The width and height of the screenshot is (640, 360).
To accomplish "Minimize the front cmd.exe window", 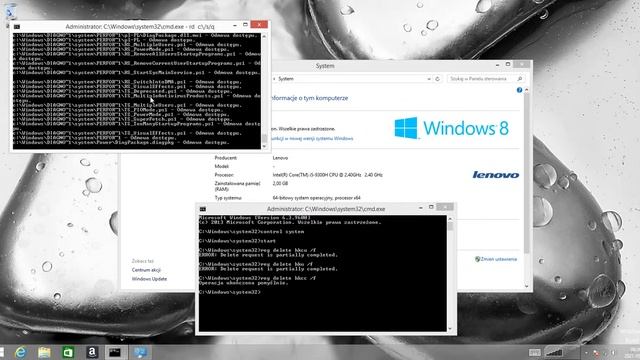I will coord(421,208).
